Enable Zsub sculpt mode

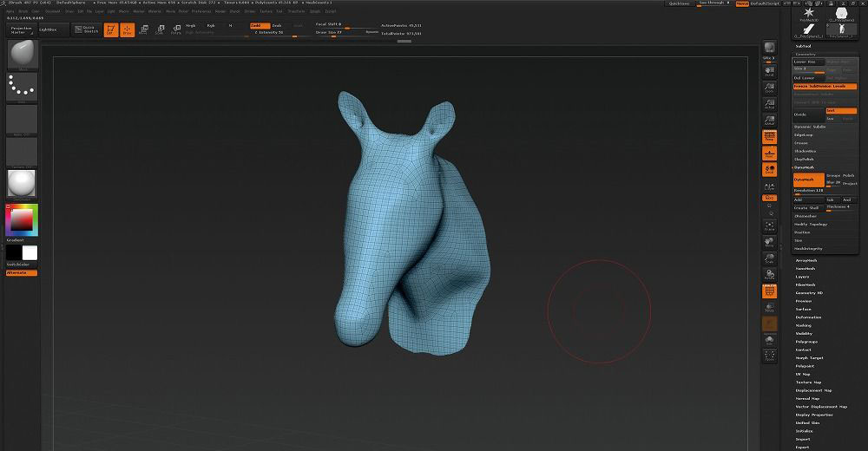coord(277,25)
